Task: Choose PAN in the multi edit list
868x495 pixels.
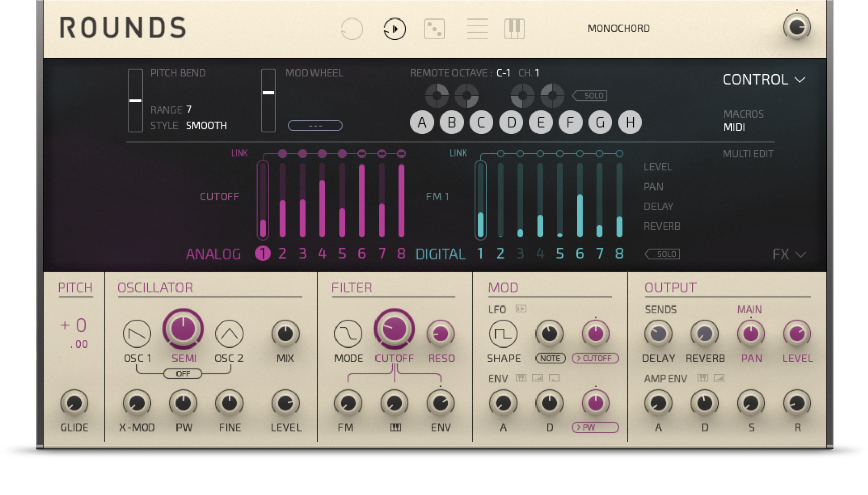Action: pos(653,187)
